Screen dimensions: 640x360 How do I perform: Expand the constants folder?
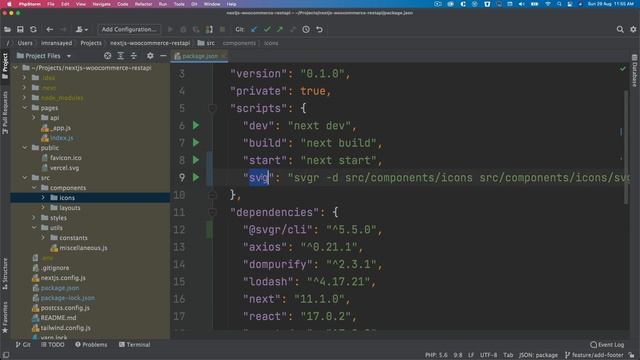coord(43,238)
